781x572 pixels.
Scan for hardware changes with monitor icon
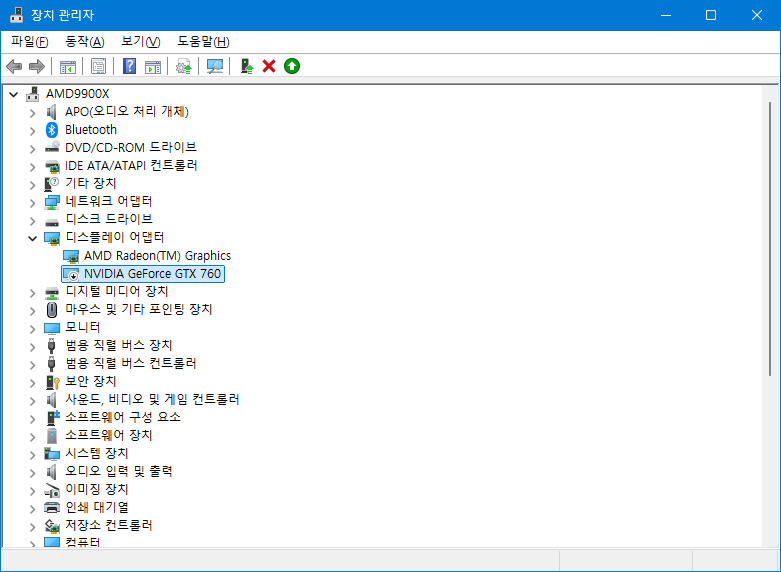click(x=215, y=66)
